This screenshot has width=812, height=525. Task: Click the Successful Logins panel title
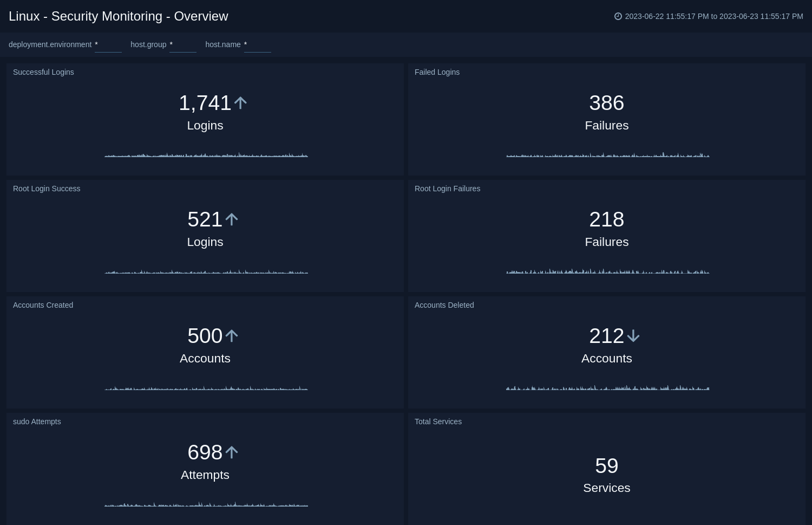point(43,72)
